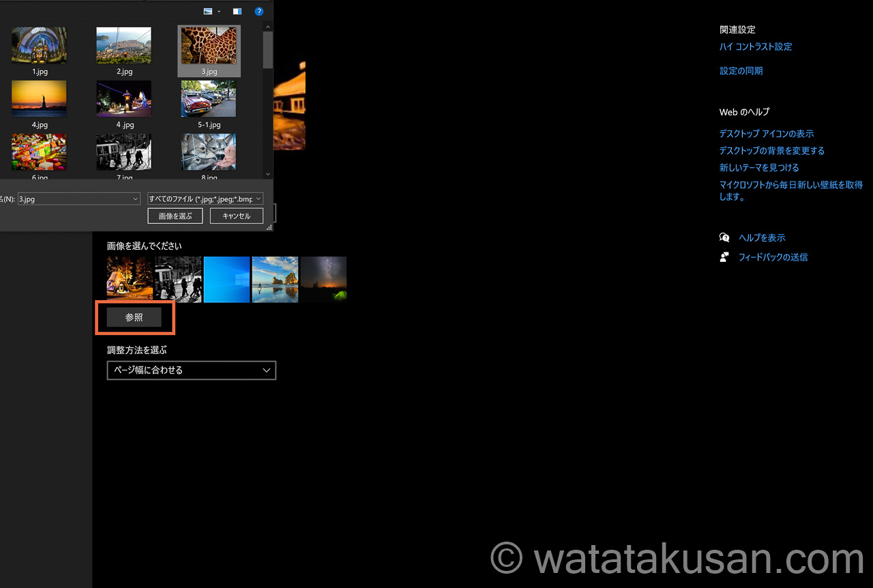Open the デスクトップ アイコンの表示 link

pos(767,134)
